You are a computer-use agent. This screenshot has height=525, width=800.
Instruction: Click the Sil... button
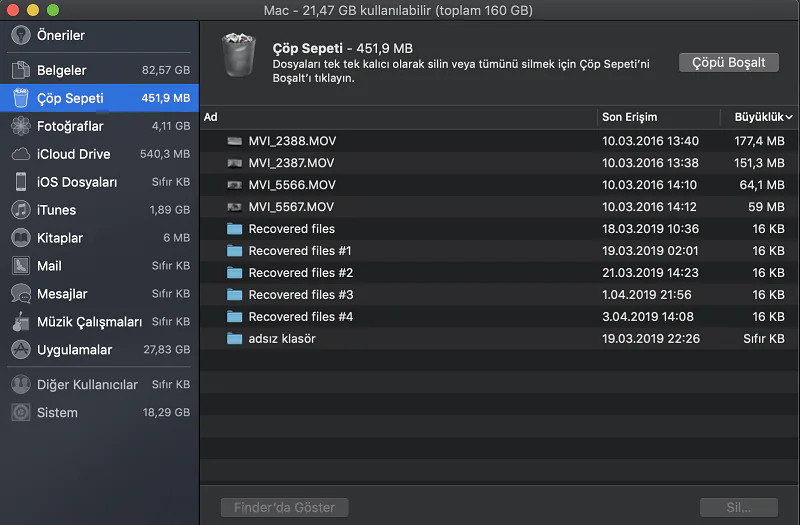tap(739, 507)
